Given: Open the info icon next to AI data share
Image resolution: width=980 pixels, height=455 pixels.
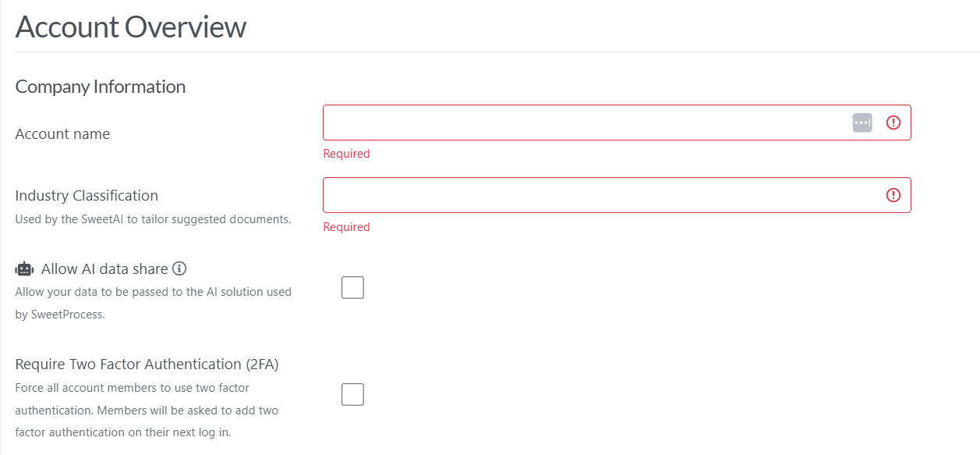Looking at the screenshot, I should pos(179,268).
